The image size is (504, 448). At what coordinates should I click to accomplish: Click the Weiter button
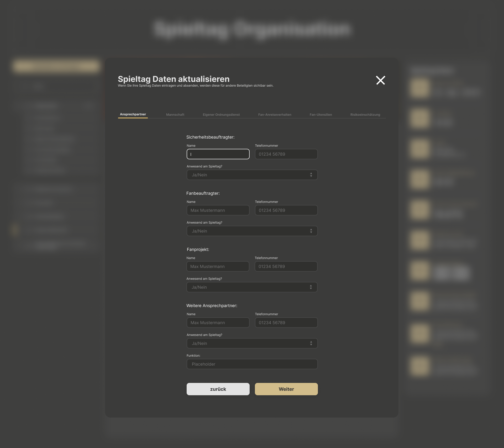click(286, 389)
